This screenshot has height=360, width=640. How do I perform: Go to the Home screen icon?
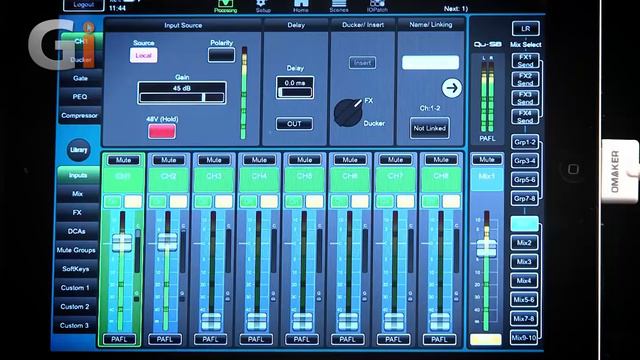tap(301, 6)
